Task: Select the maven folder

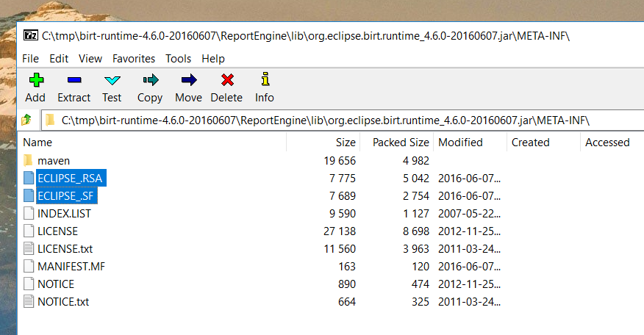Action: (54, 160)
